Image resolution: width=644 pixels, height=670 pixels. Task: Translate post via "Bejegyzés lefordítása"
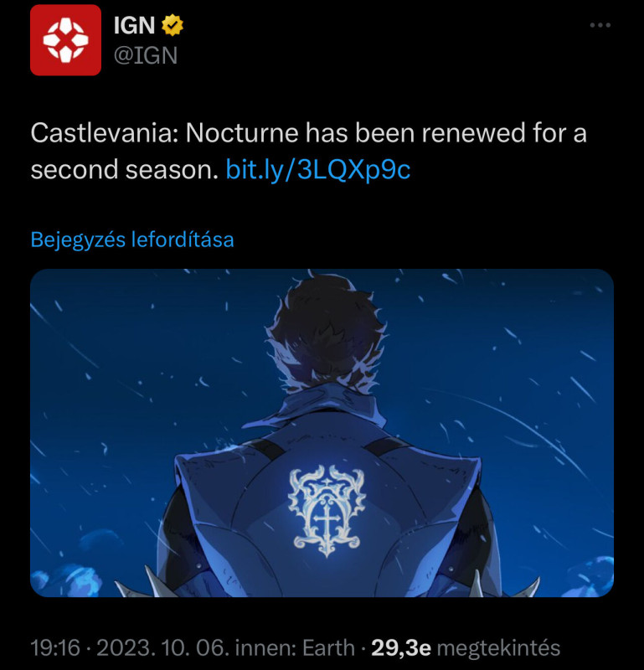coord(132,240)
